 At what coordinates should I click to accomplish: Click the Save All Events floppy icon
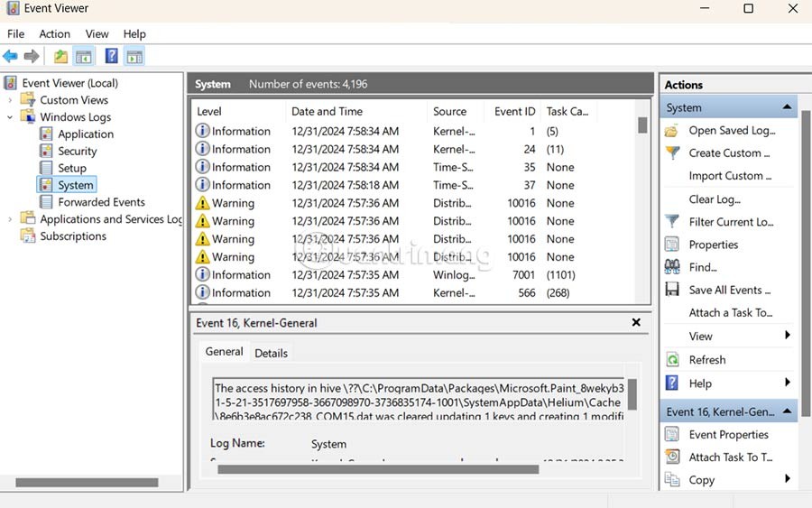[x=672, y=289]
